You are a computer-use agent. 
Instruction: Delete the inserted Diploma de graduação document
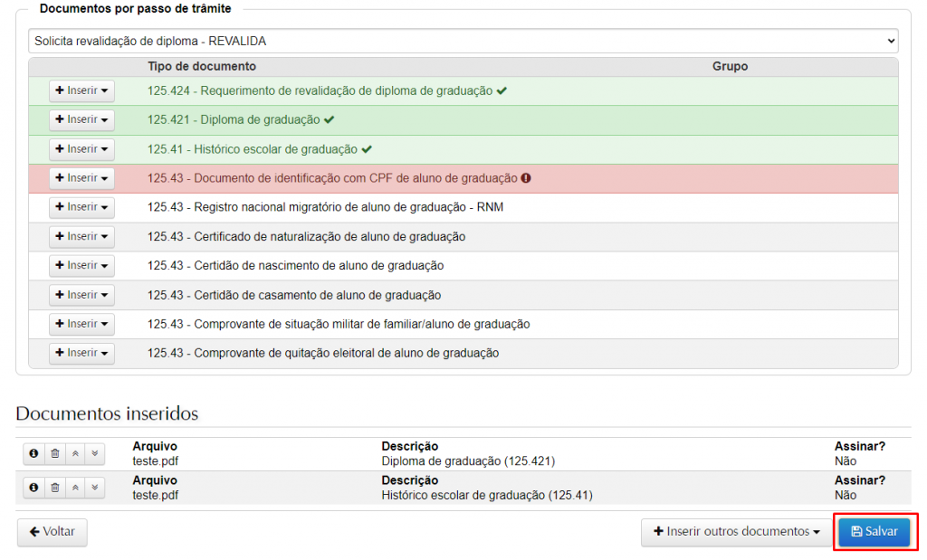coord(54,453)
